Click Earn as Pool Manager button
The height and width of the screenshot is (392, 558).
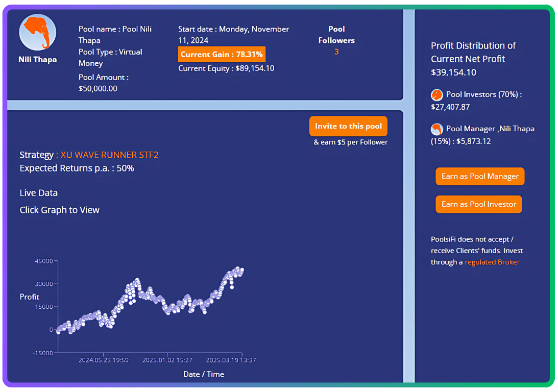(480, 176)
